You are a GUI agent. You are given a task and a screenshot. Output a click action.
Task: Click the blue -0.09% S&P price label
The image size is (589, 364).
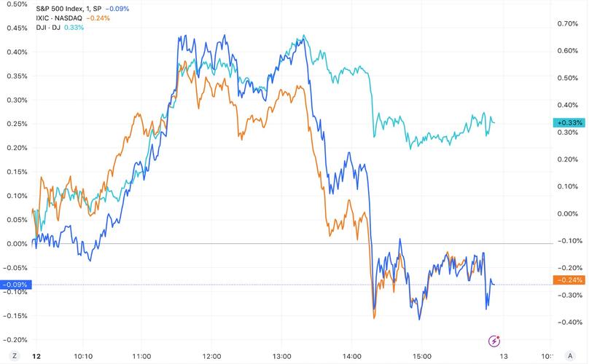click(x=15, y=285)
